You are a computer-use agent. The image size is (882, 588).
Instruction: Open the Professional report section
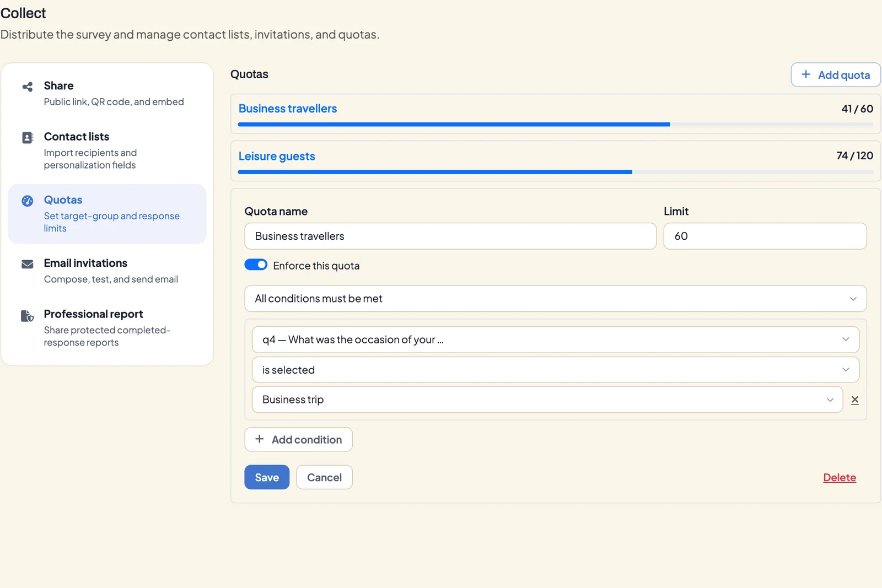107,328
